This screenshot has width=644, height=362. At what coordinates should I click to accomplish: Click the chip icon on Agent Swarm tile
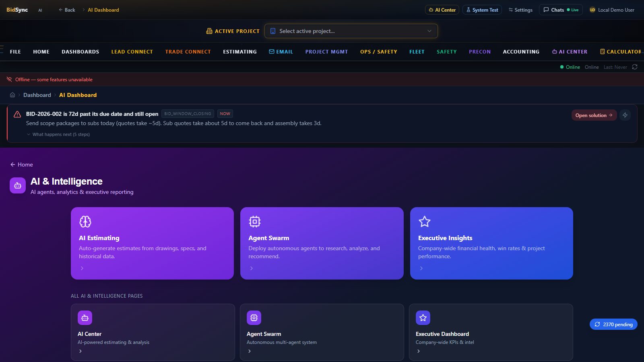254,318
